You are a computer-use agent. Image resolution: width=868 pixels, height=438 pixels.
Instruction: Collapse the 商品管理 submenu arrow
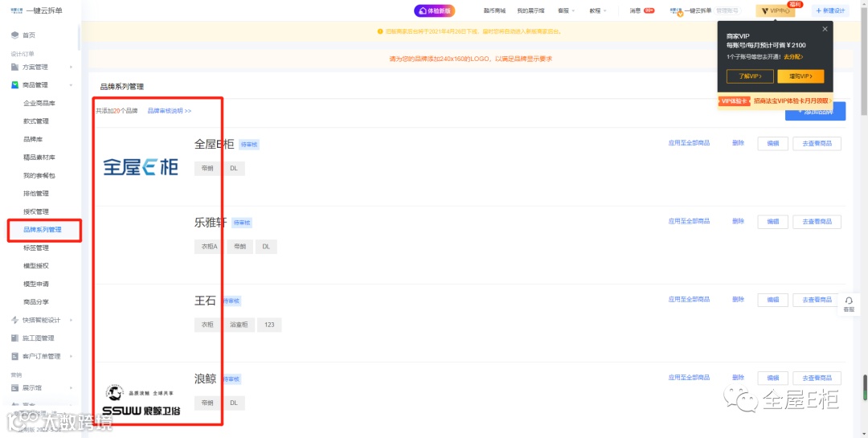point(71,84)
